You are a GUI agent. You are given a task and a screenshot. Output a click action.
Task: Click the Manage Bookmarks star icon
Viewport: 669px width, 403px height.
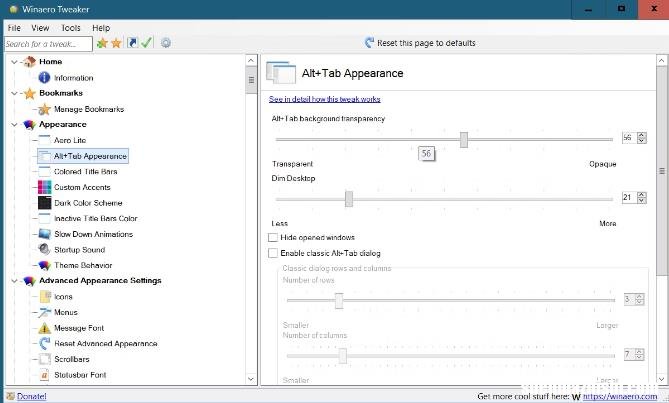44,109
